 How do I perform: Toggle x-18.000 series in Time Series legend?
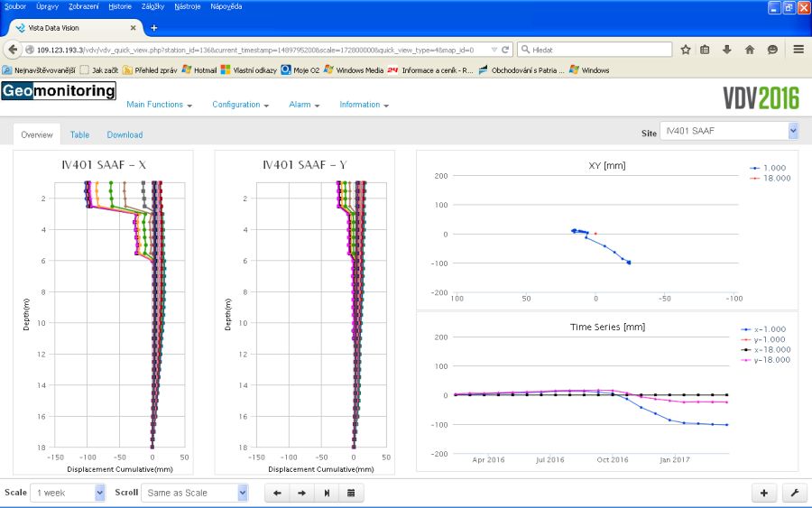[766, 350]
